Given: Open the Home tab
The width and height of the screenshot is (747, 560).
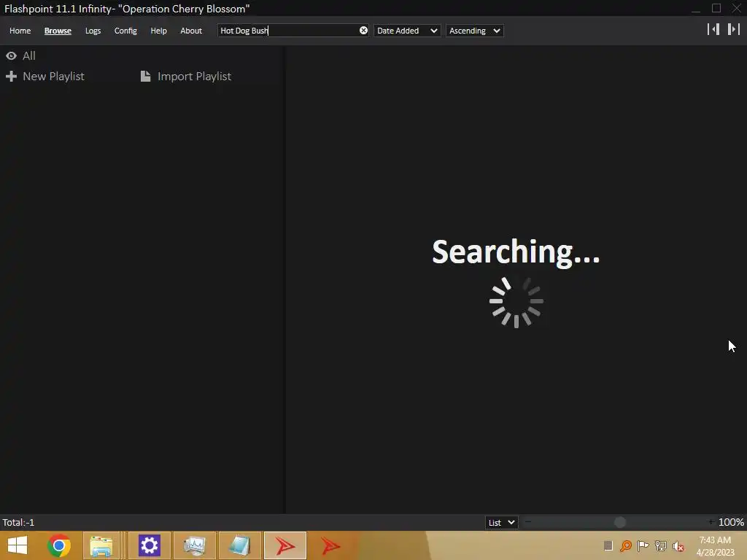Looking at the screenshot, I should point(20,31).
